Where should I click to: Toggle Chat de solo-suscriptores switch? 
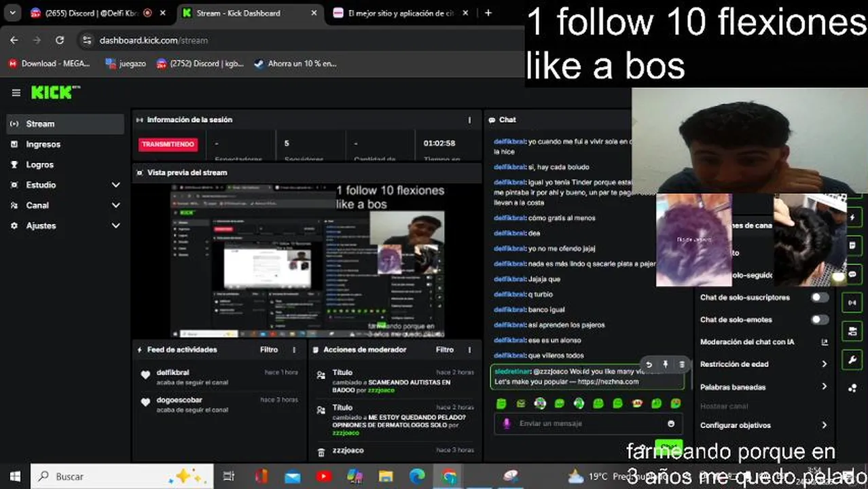(820, 297)
